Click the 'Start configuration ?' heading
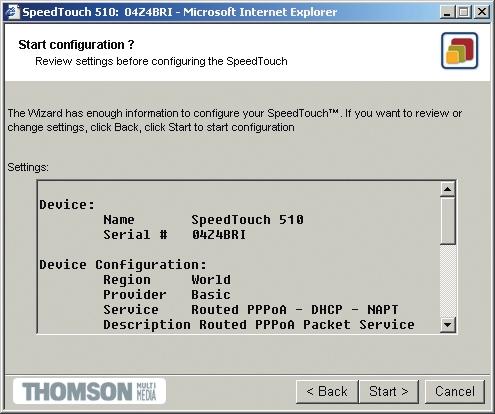 pos(76,45)
